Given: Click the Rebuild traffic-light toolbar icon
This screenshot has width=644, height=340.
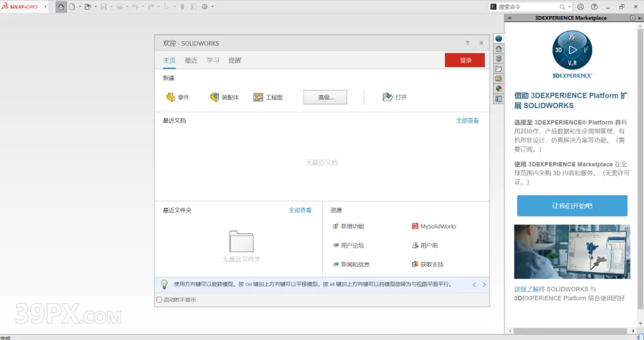Looking at the screenshot, I should tap(182, 7).
